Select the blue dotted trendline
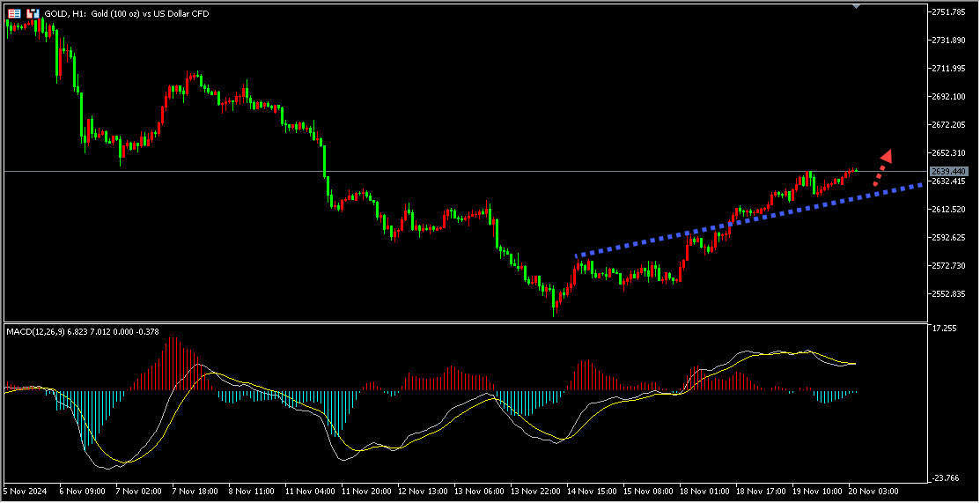This screenshot has width=980, height=503. pos(748,220)
